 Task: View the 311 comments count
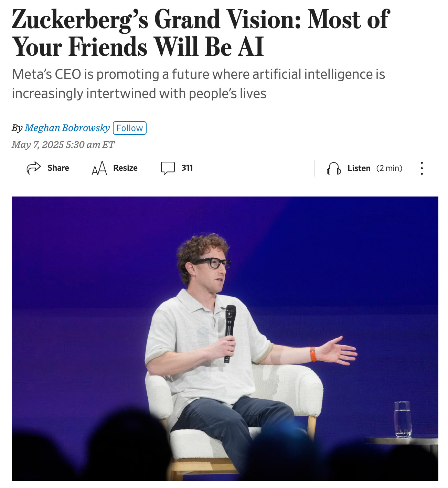[x=187, y=168]
